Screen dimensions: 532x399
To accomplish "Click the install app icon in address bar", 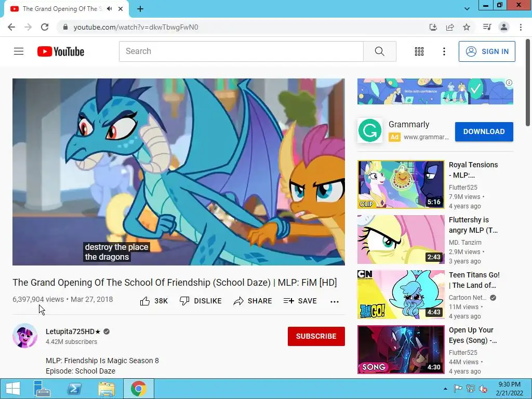I will tap(433, 27).
